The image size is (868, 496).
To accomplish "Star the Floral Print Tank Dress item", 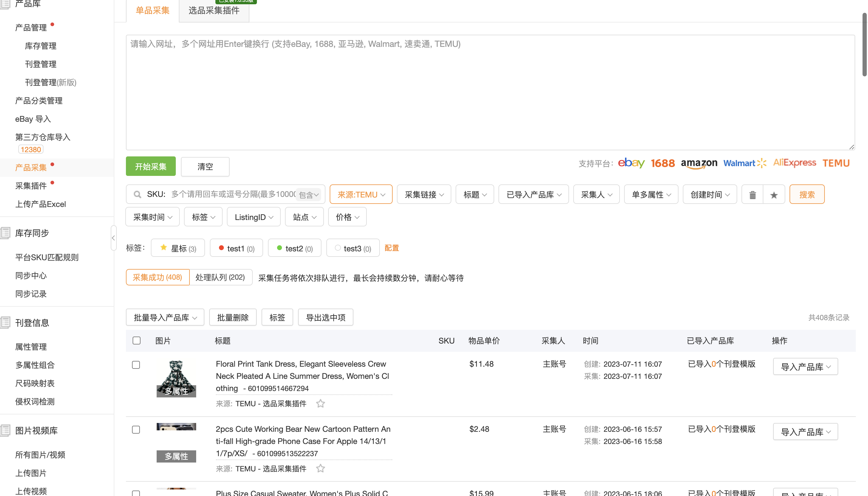I will click(x=320, y=404).
